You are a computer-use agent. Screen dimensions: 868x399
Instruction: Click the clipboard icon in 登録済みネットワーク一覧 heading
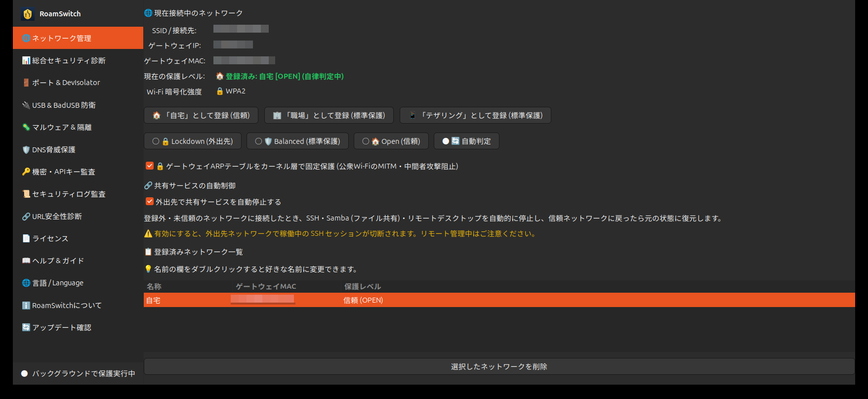tap(148, 252)
